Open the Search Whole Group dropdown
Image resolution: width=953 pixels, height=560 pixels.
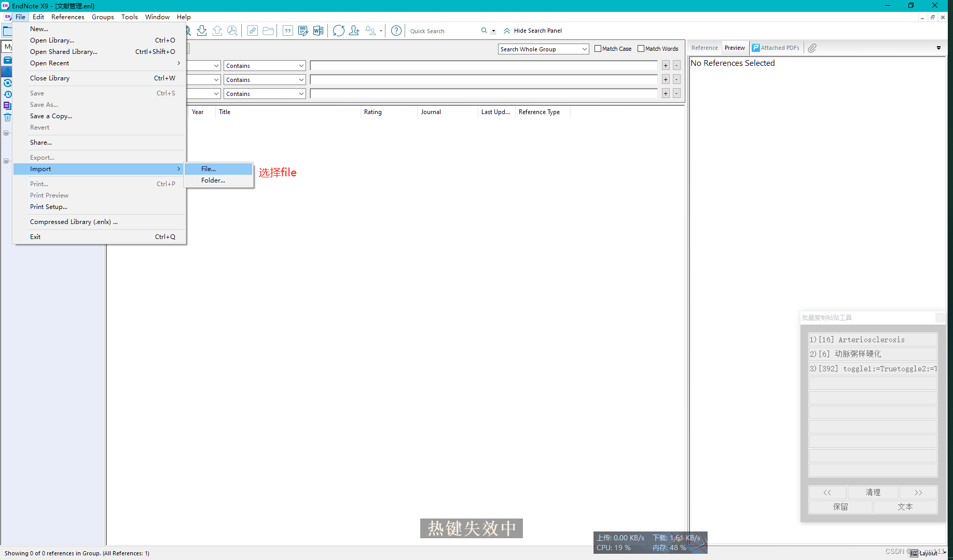click(543, 49)
